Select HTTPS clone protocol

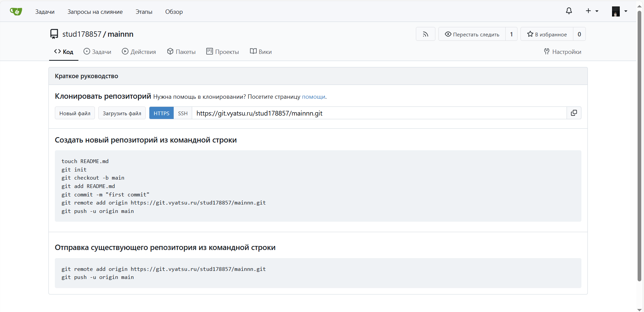[162, 113]
